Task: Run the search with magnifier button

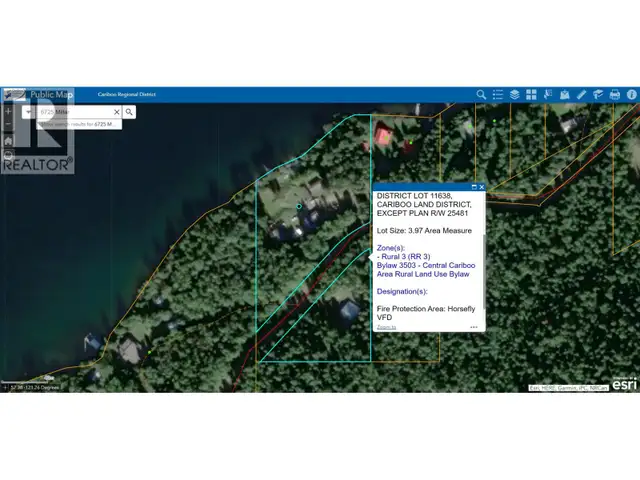Action: coord(129,112)
